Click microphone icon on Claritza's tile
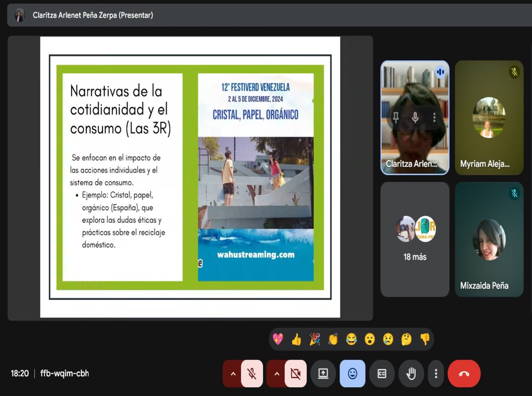 (415, 117)
